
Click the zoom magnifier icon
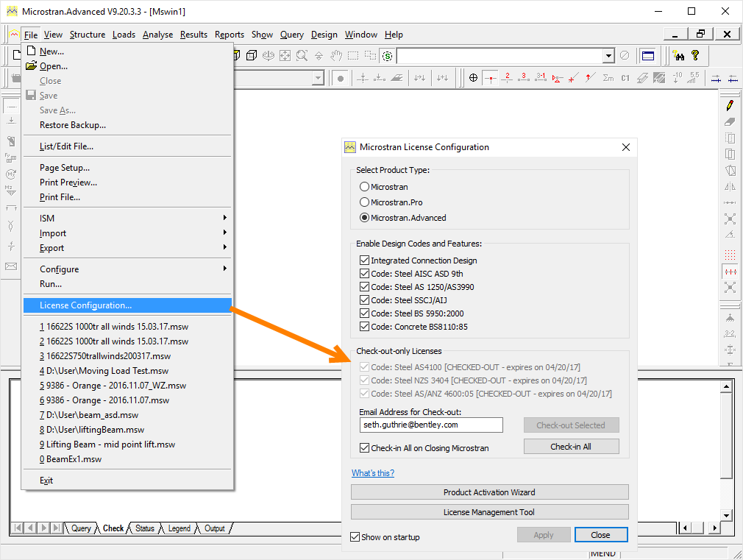click(302, 55)
